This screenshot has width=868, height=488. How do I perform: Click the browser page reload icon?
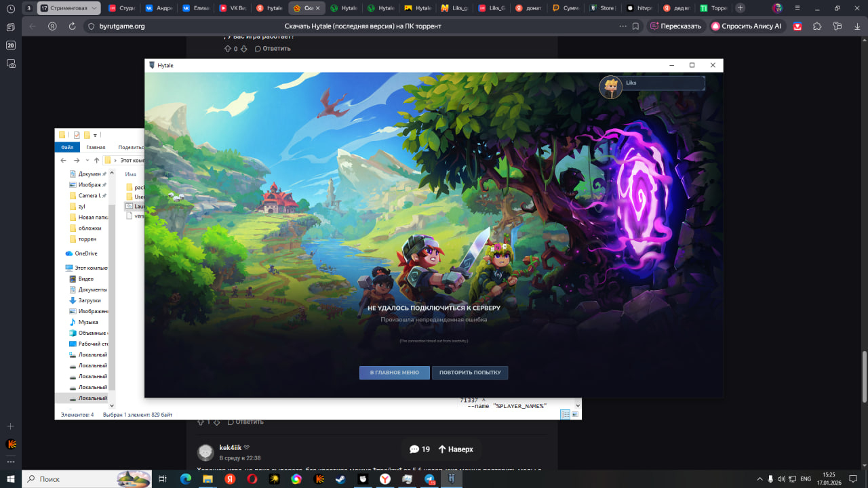[x=72, y=26]
